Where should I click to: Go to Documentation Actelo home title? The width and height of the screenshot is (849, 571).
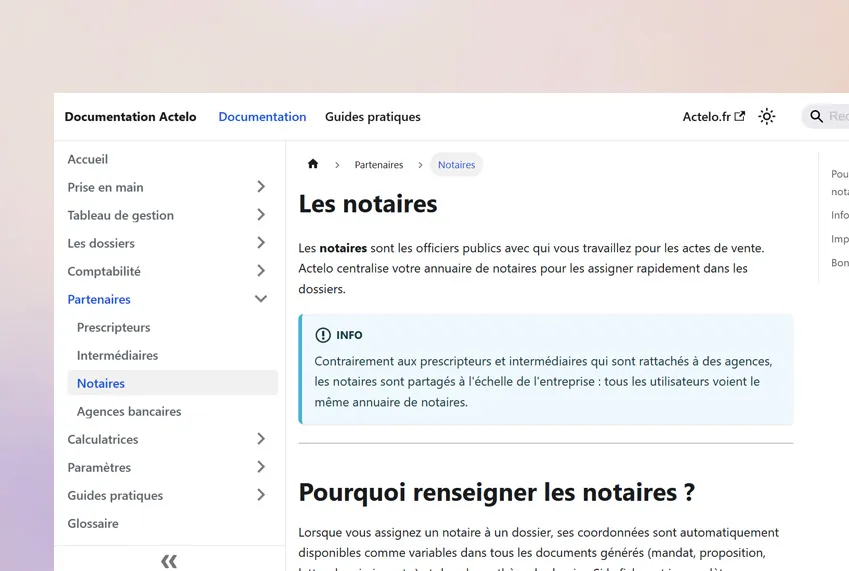130,117
